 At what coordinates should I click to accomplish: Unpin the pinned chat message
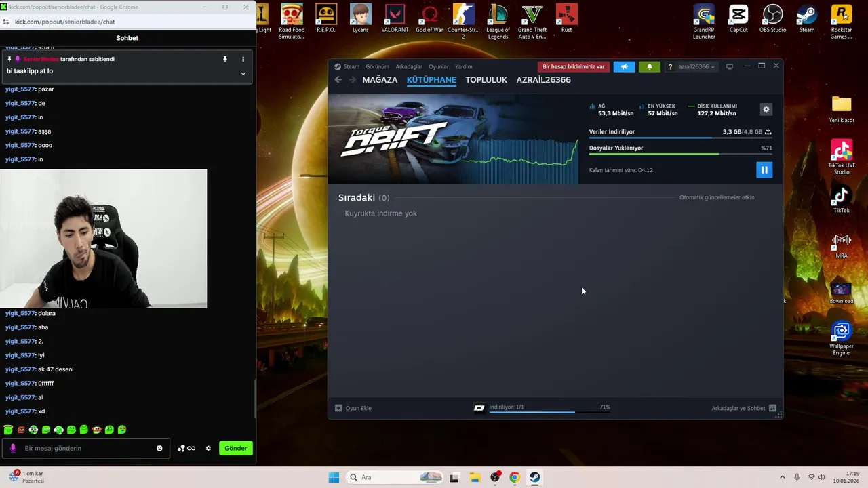tap(225, 59)
